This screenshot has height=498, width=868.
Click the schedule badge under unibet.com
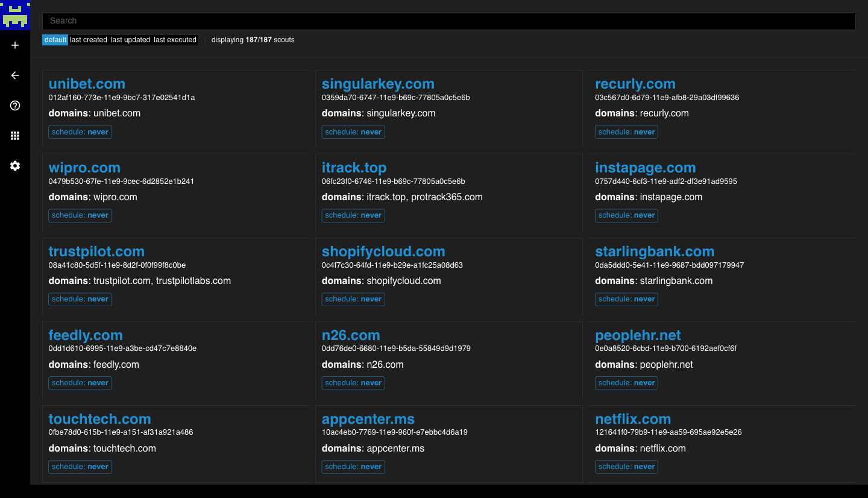[x=80, y=131]
